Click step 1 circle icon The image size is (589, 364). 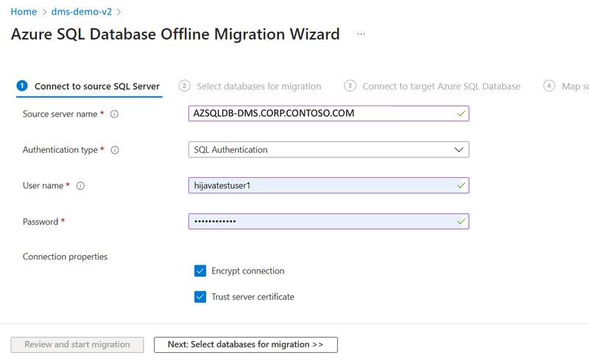click(22, 86)
